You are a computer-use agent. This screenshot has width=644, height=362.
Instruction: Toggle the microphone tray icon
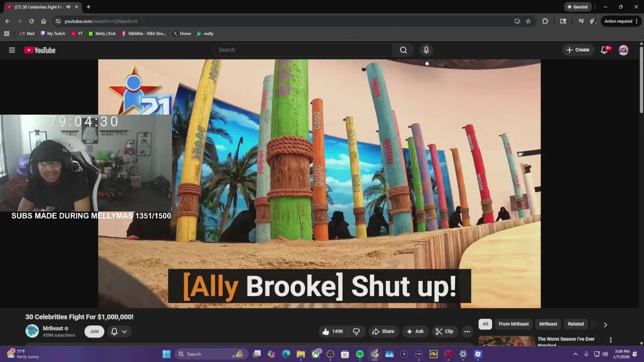[x=586, y=354]
